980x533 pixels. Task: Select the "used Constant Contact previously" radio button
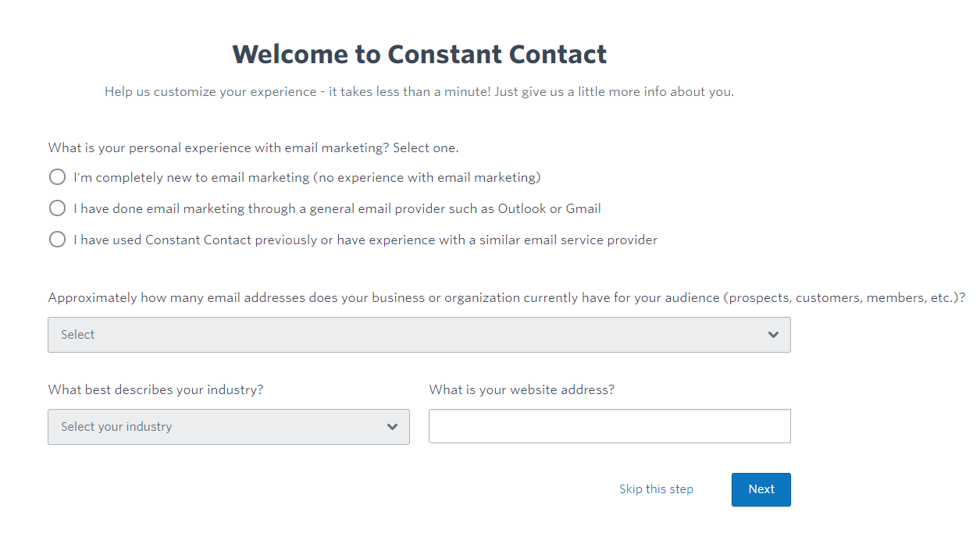(x=57, y=240)
